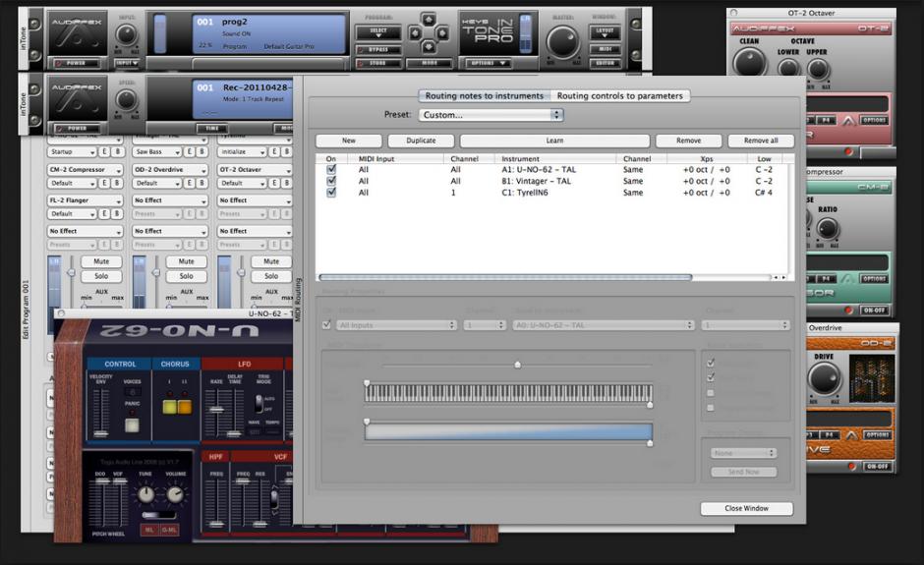
Task: Toggle the Bypass button in the Program section
Action: [x=378, y=50]
